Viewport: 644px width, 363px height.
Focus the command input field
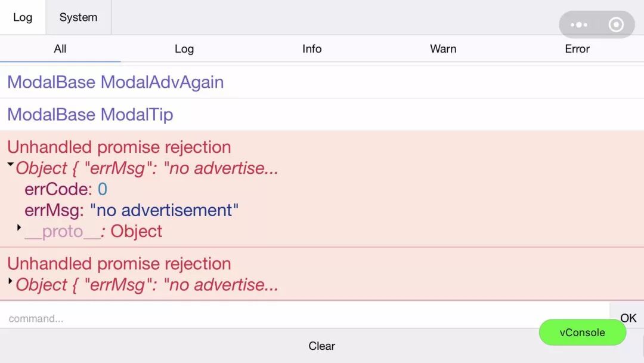(x=298, y=318)
